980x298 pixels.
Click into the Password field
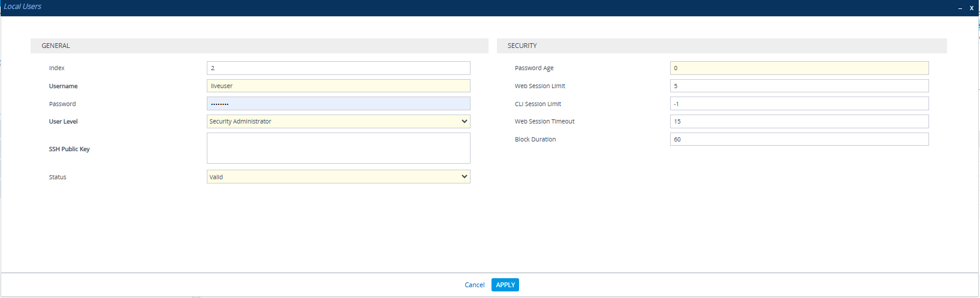[x=338, y=104]
